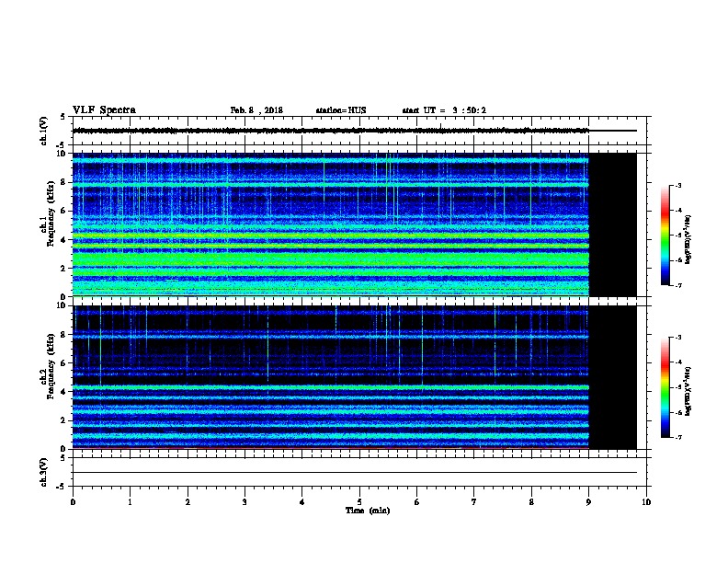Click the ch.2 "Frequency (kHz)" axis label
The image size is (728, 563).
[51, 366]
